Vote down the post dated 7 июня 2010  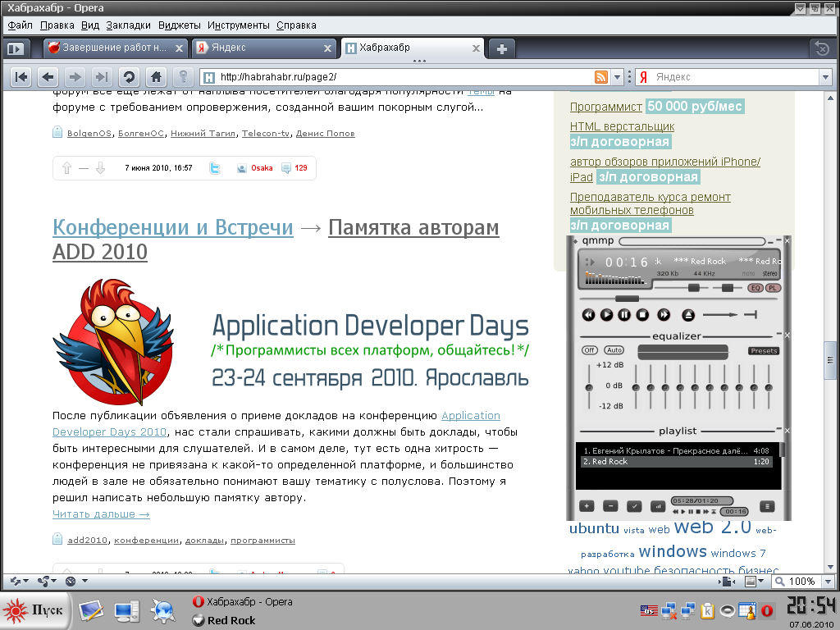(x=100, y=168)
